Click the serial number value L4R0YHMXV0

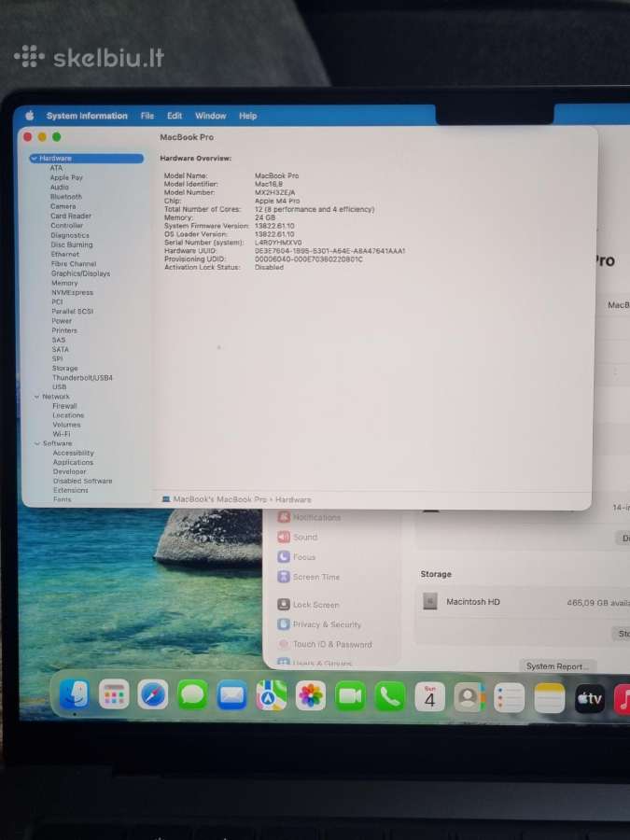[x=278, y=242]
